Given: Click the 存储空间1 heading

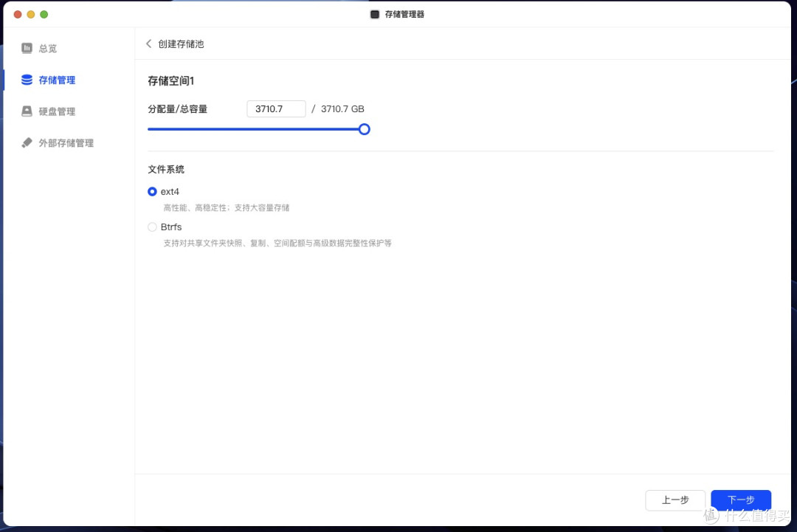Looking at the screenshot, I should pyautogui.click(x=170, y=80).
